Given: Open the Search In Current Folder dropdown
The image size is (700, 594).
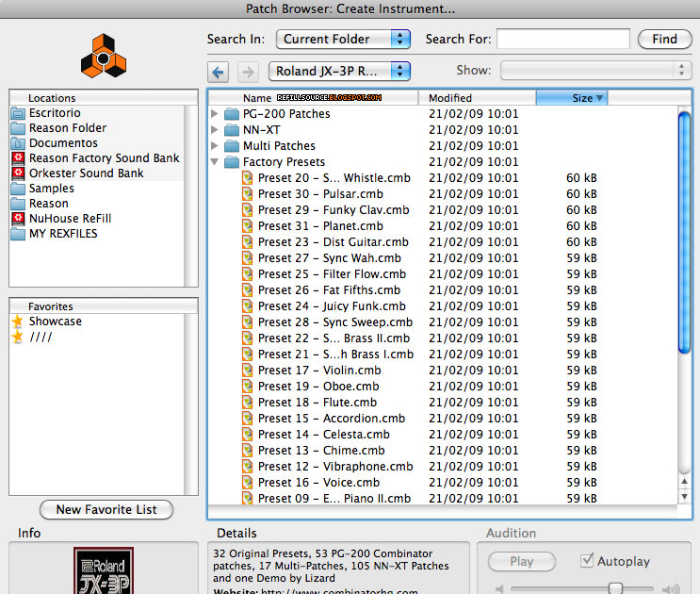Looking at the screenshot, I should point(343,40).
